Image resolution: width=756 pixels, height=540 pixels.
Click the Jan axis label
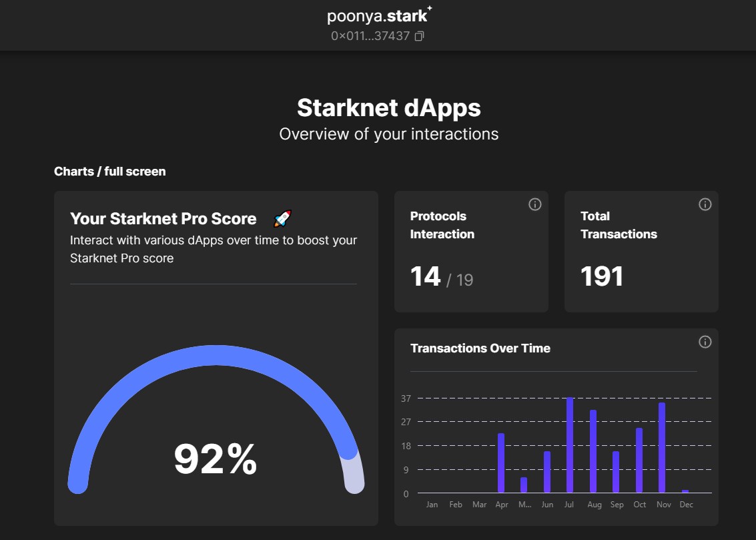pyautogui.click(x=432, y=505)
